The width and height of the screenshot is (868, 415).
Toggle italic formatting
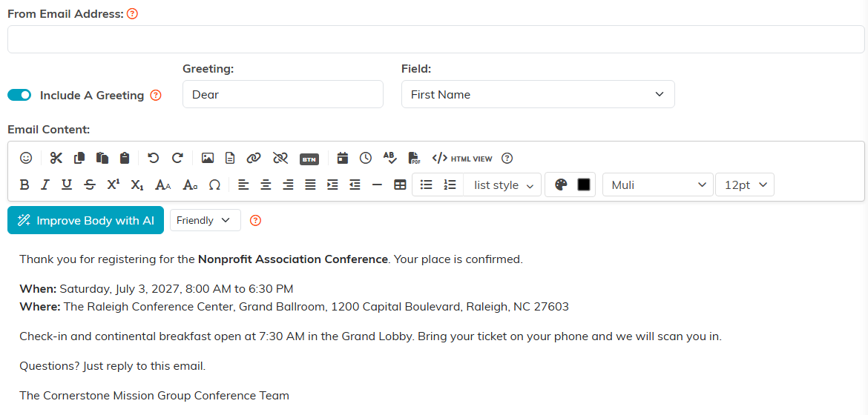coord(45,185)
